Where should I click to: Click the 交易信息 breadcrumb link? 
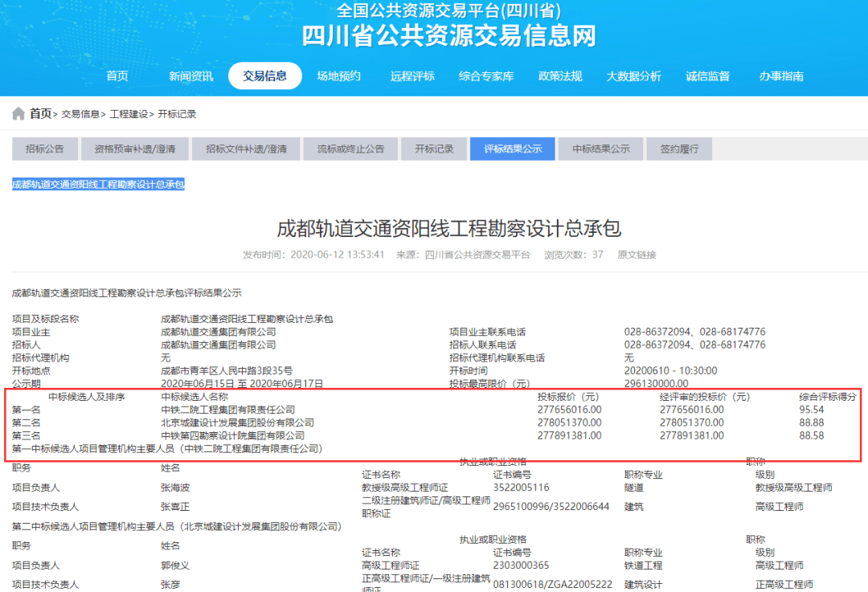pyautogui.click(x=80, y=114)
